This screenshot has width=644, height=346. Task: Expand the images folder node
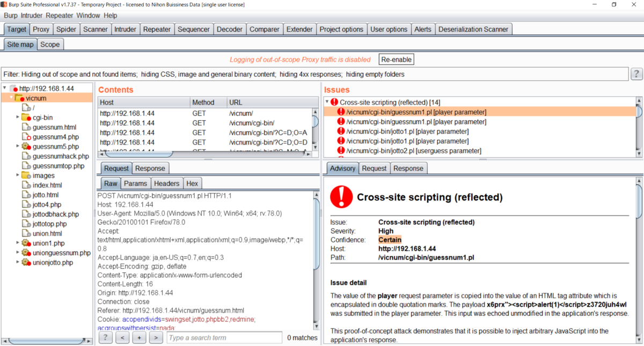(x=18, y=176)
